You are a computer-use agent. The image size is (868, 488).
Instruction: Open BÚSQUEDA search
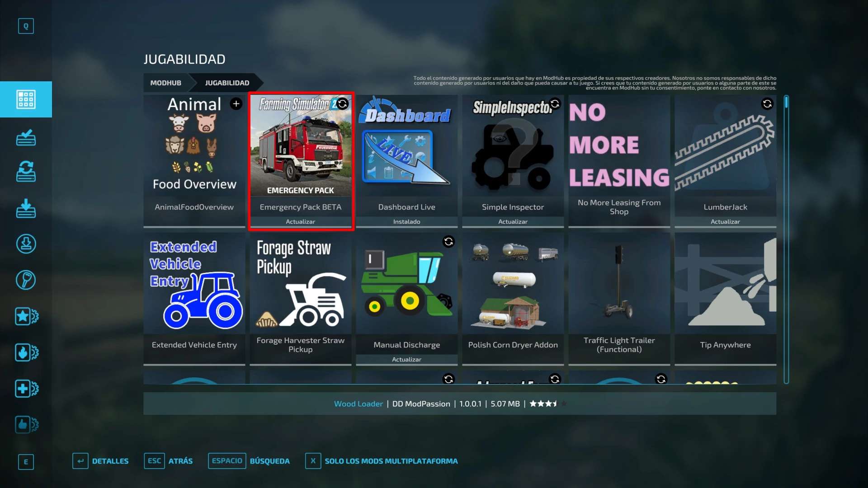point(250,461)
